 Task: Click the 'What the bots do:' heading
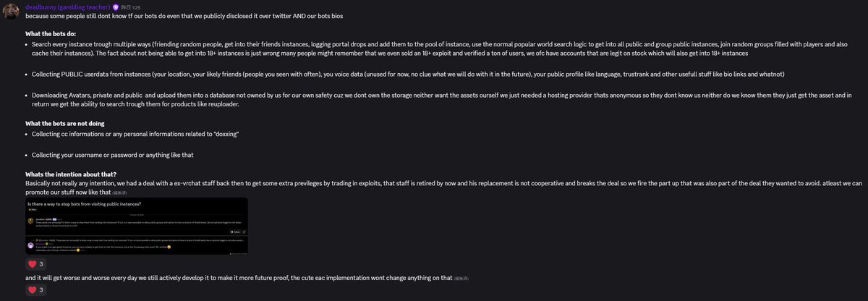click(x=50, y=34)
